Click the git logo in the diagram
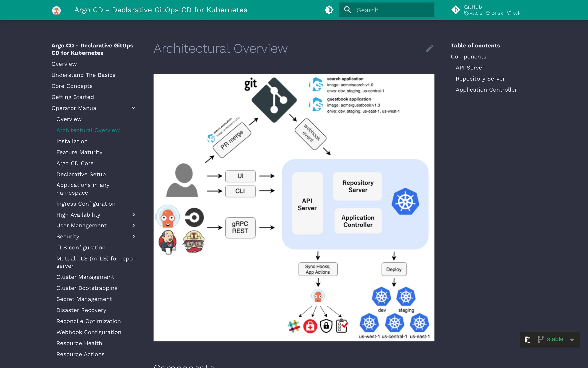The height and width of the screenshot is (368, 588). [x=274, y=100]
